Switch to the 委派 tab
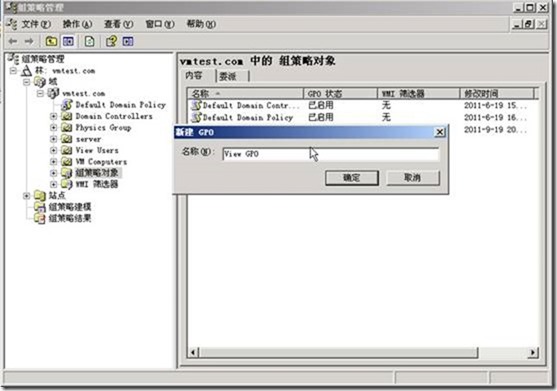This screenshot has width=557, height=391. click(232, 76)
